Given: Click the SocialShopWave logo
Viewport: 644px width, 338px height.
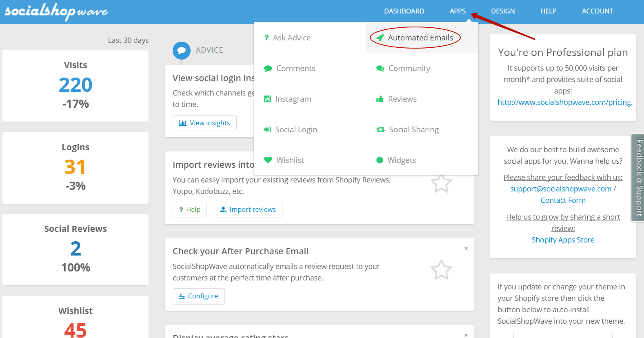Looking at the screenshot, I should (56, 11).
